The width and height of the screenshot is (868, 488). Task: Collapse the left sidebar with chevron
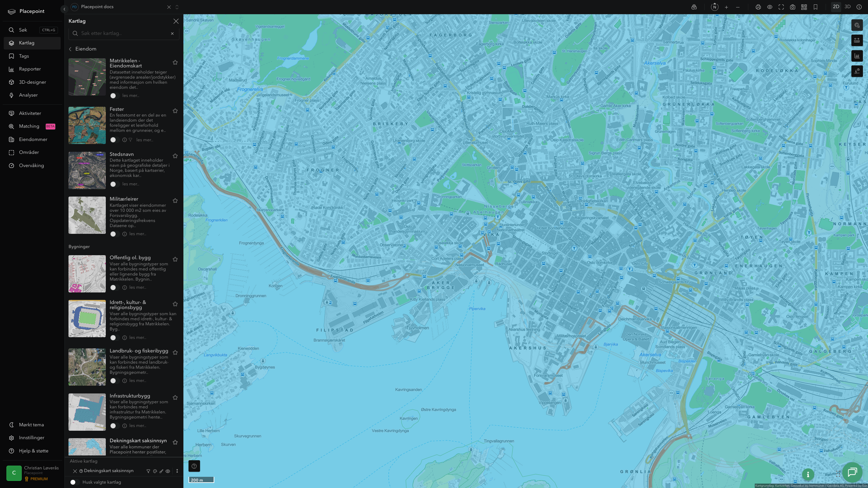click(64, 9)
